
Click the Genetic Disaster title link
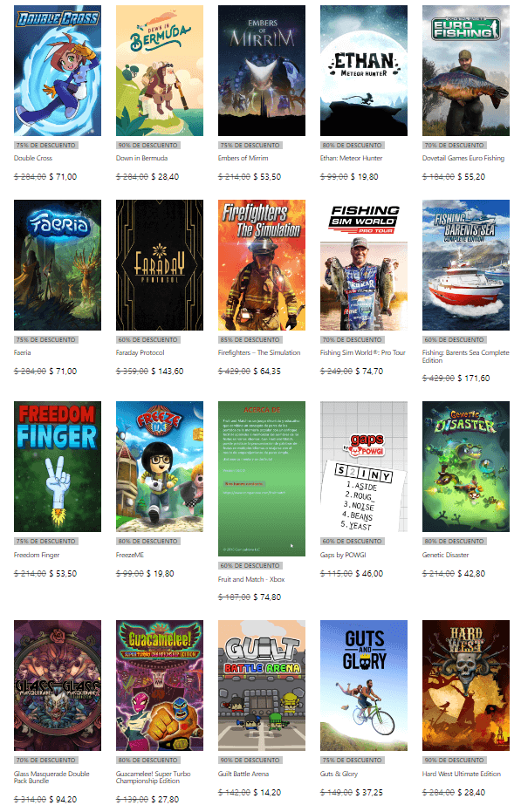pos(445,555)
